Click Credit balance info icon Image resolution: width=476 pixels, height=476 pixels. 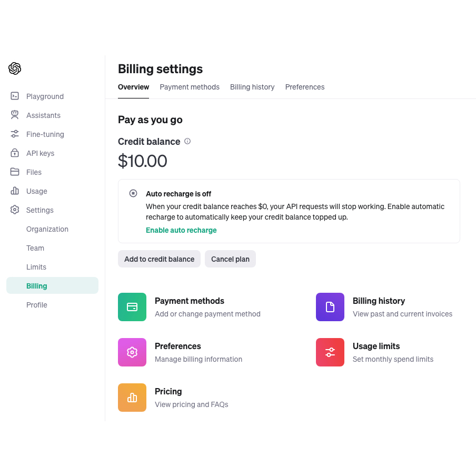coord(187,141)
